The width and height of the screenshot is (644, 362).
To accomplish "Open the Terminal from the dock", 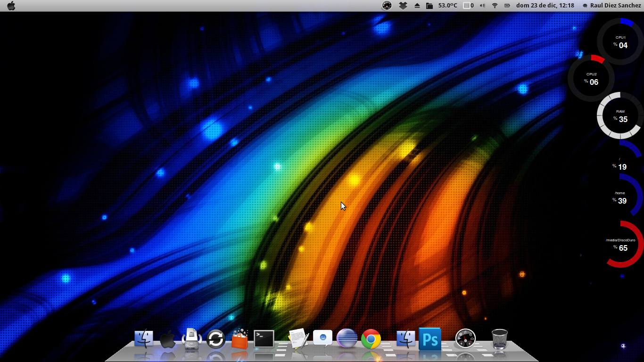I will 263,338.
